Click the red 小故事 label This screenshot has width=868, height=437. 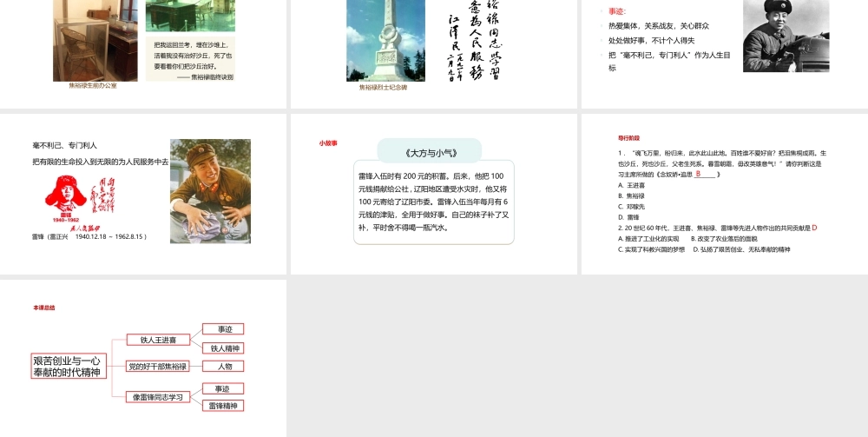coord(328,142)
